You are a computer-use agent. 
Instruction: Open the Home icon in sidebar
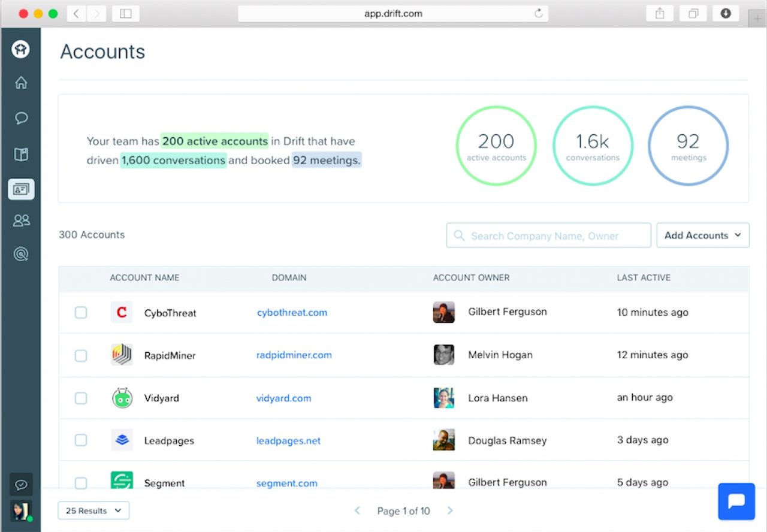21,83
